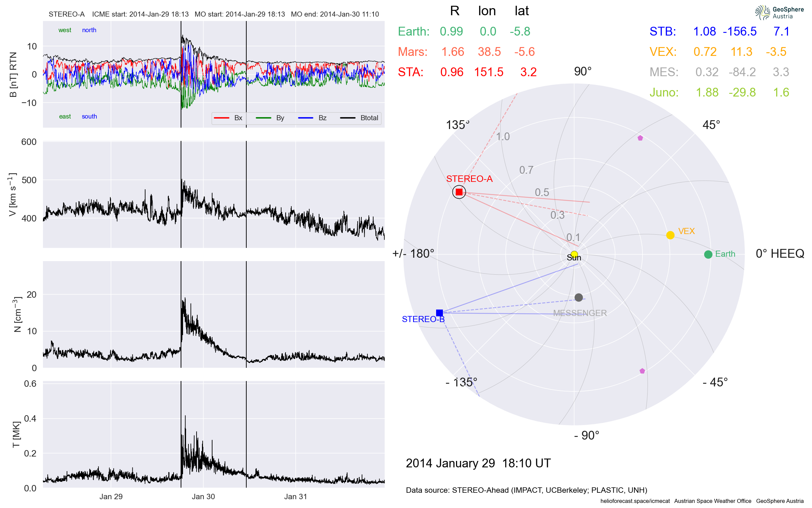812x508 pixels.
Task: Click the yellow Sun marker
Action: 574,254
